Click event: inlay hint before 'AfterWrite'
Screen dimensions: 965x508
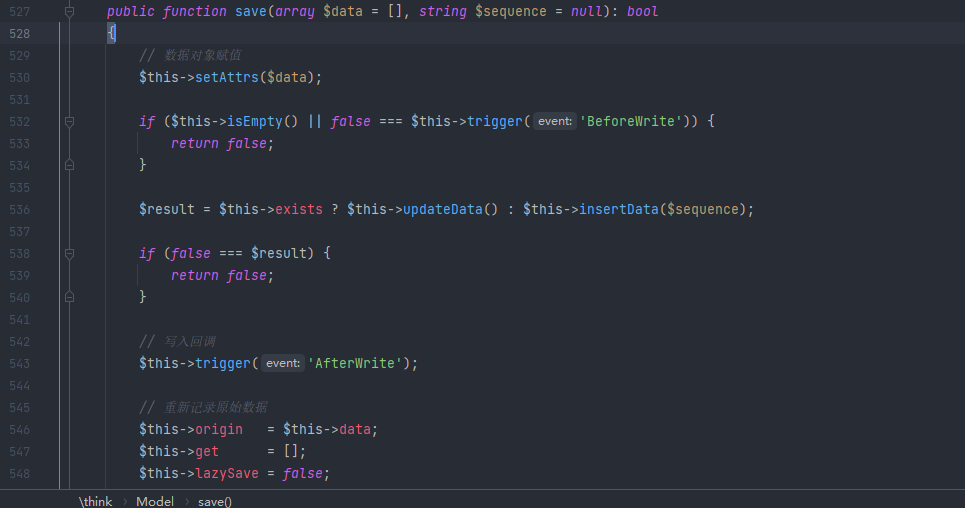[x=283, y=363]
